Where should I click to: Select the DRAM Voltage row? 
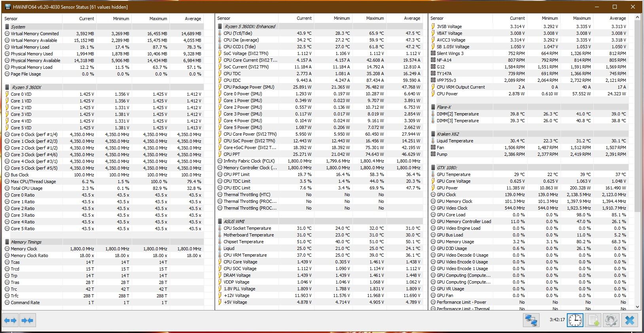click(x=319, y=275)
